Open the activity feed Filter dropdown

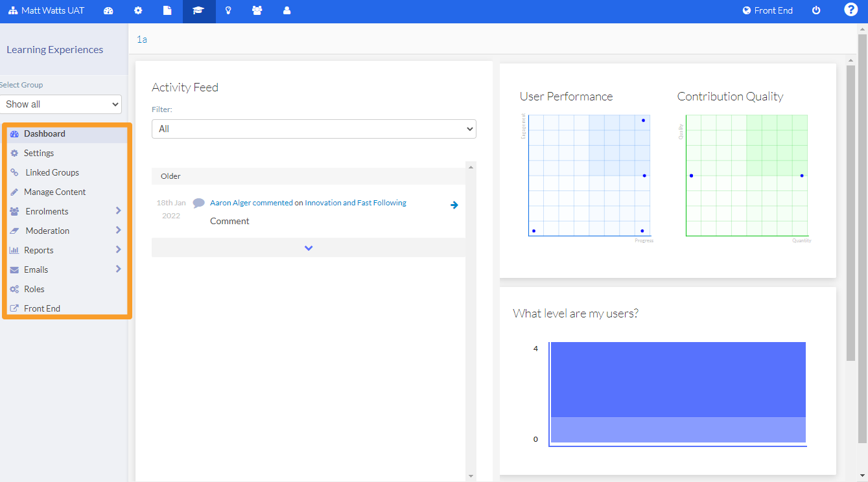pyautogui.click(x=314, y=128)
